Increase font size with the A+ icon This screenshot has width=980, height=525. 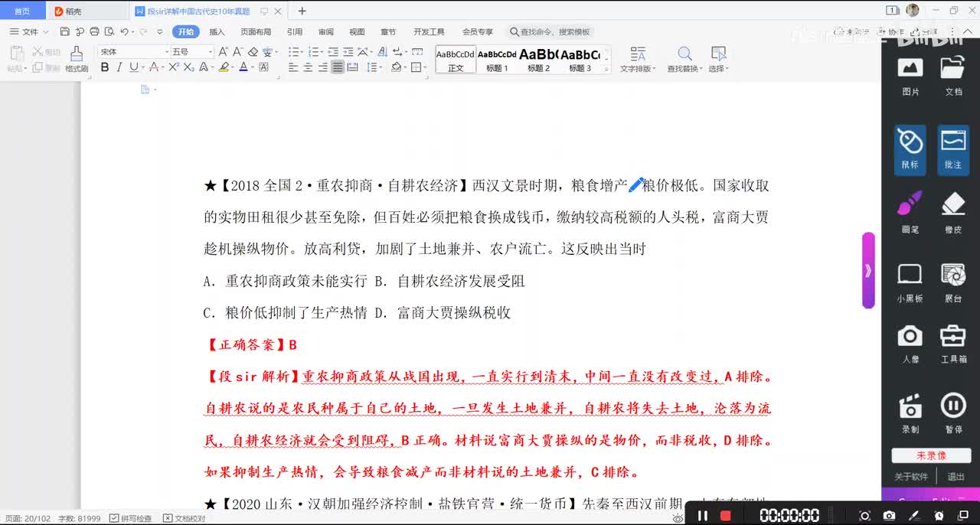click(224, 51)
